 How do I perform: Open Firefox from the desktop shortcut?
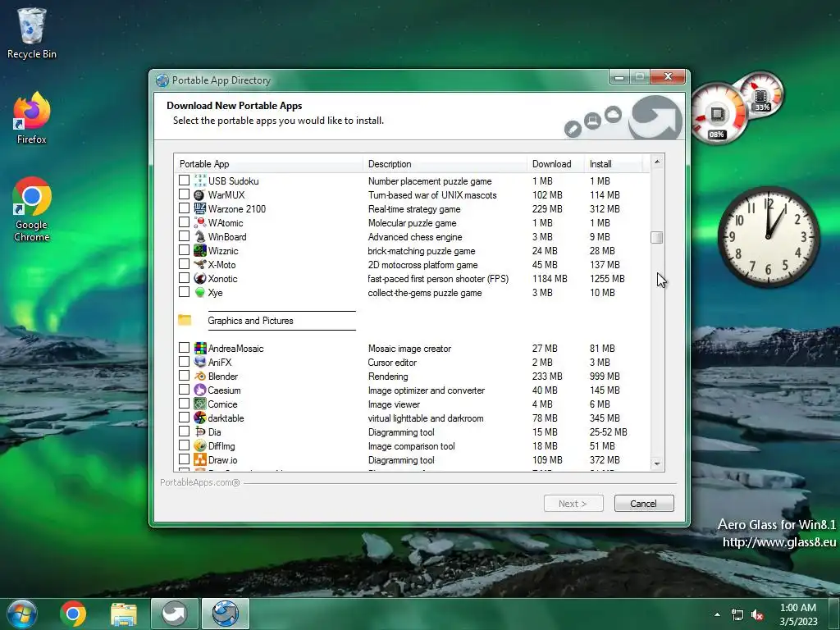coord(32,118)
